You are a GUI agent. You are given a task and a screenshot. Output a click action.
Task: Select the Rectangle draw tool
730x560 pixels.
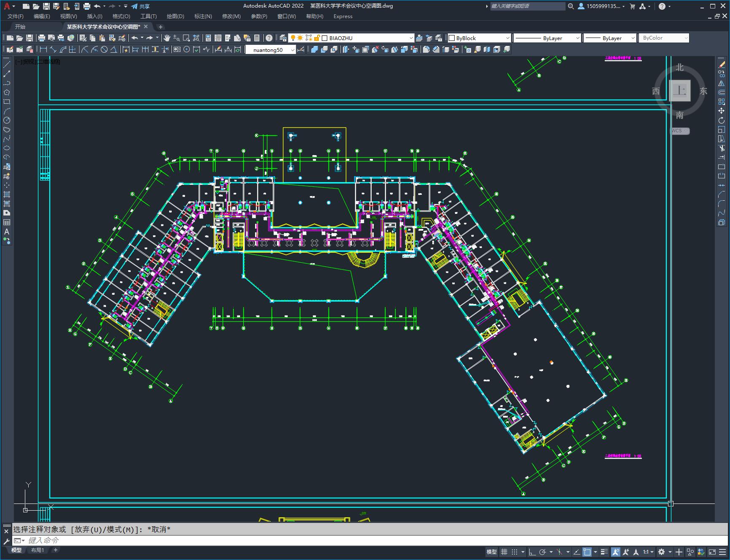coord(7,102)
